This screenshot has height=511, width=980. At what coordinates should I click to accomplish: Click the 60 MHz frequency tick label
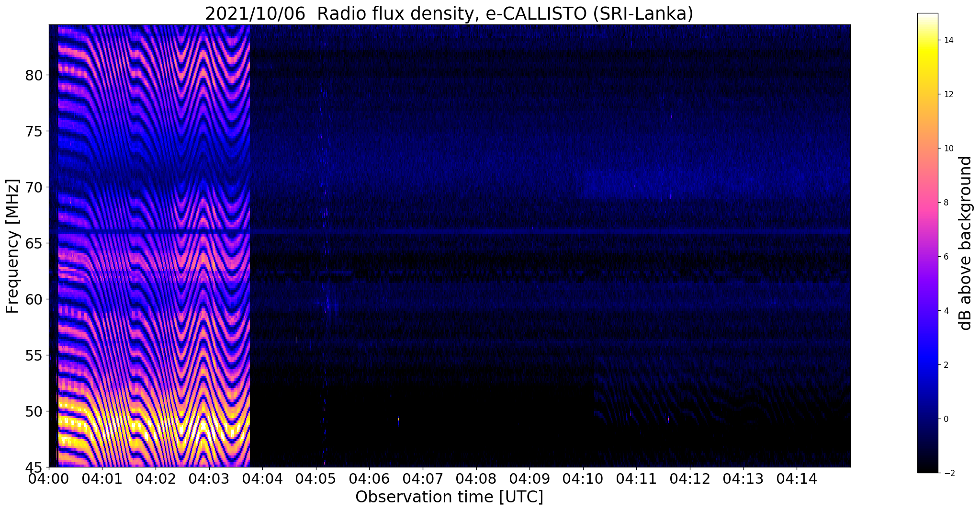click(x=35, y=299)
